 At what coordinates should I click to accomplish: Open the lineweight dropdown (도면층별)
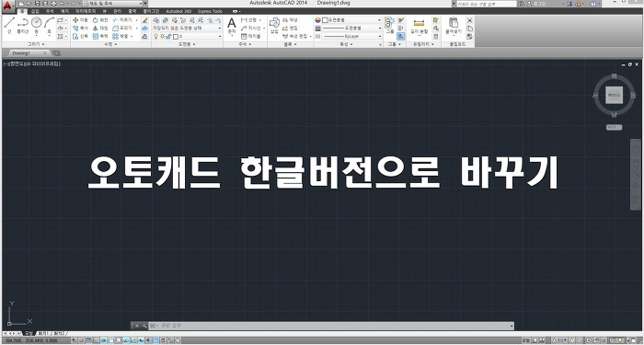tap(352, 28)
